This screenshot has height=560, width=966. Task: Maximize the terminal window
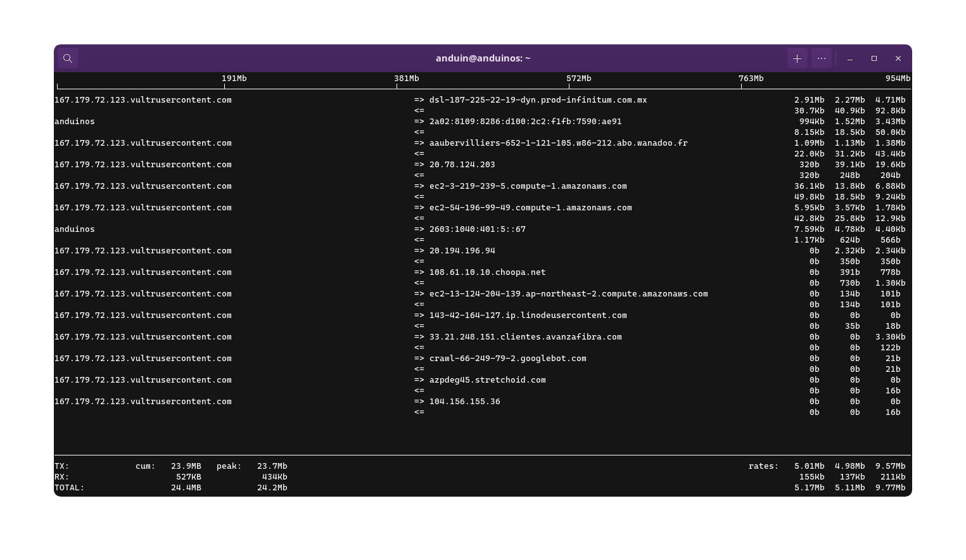[x=874, y=58]
